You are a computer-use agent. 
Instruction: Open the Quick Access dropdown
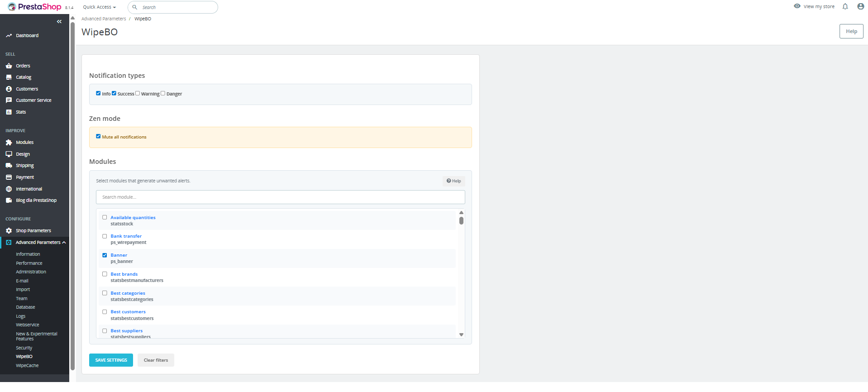99,7
